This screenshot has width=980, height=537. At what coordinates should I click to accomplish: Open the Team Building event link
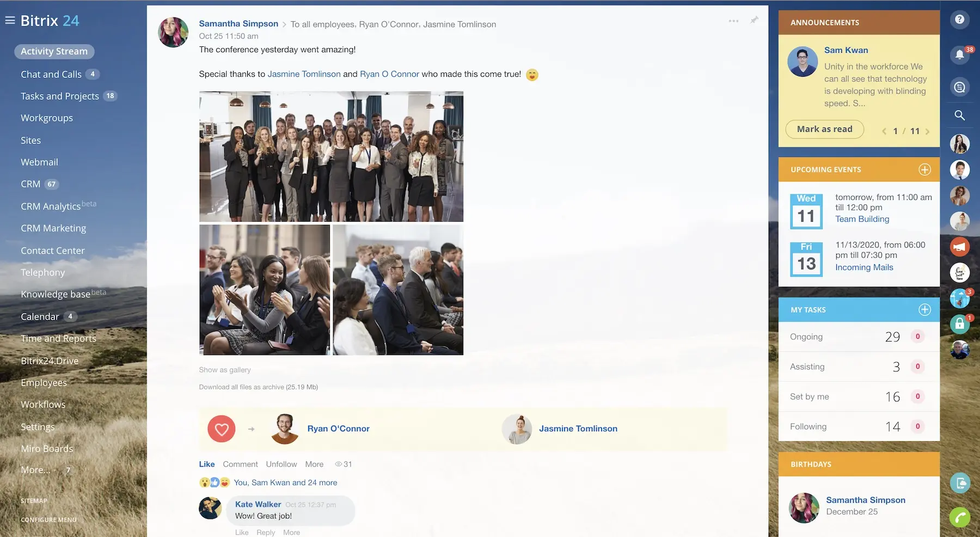coord(862,219)
